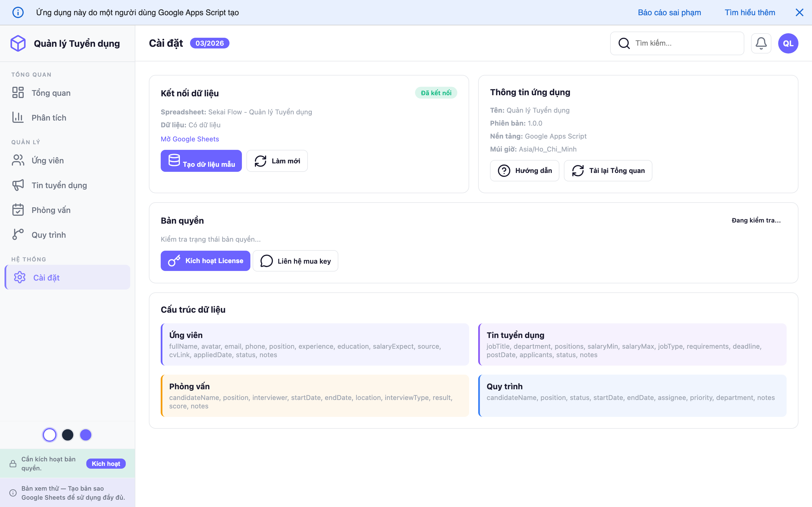Open Tổng quan in sidebar
The image size is (812, 507).
pyautogui.click(x=51, y=93)
